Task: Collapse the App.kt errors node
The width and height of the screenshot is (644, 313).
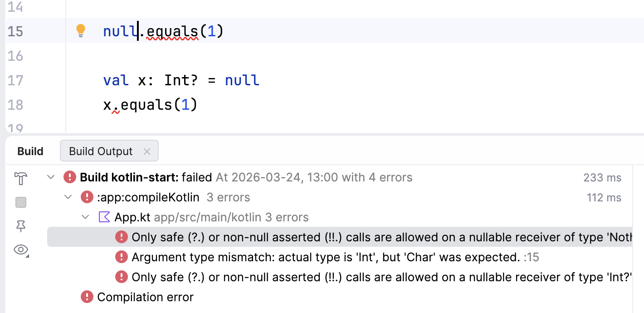Action: [x=85, y=217]
